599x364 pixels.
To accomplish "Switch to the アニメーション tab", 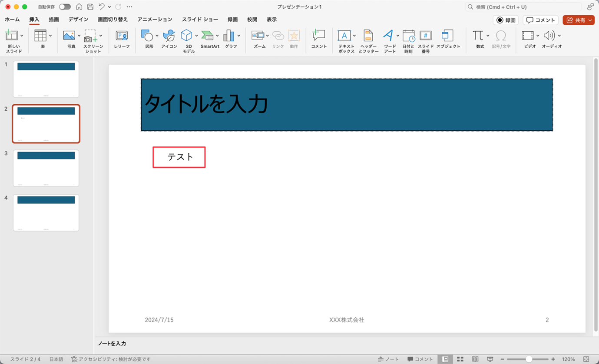I will pos(155,20).
